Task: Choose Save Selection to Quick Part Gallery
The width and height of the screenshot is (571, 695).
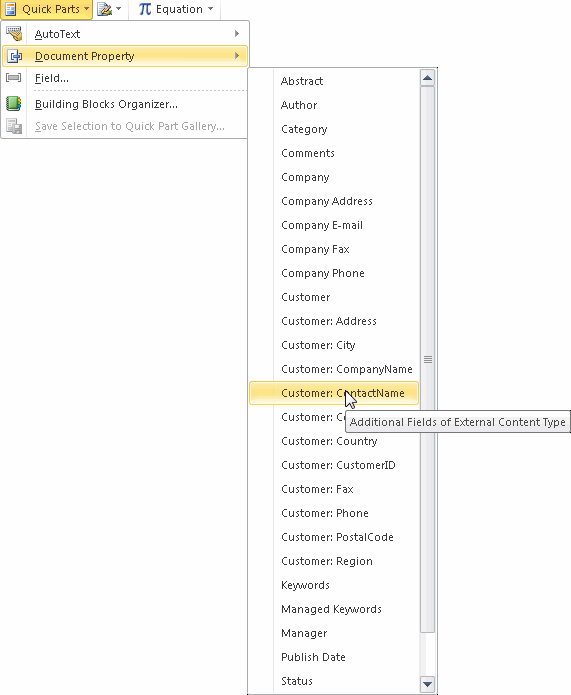Action: [125, 126]
